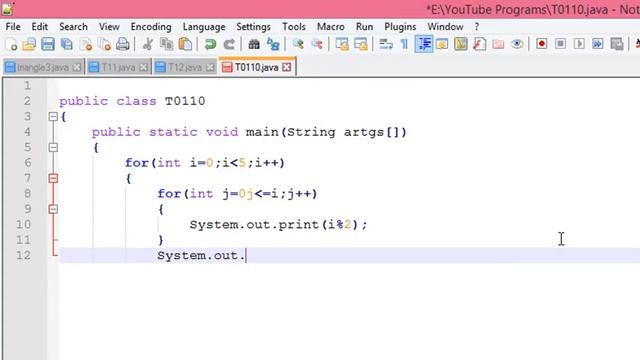Click Run macro multiple times icon

click(598, 44)
